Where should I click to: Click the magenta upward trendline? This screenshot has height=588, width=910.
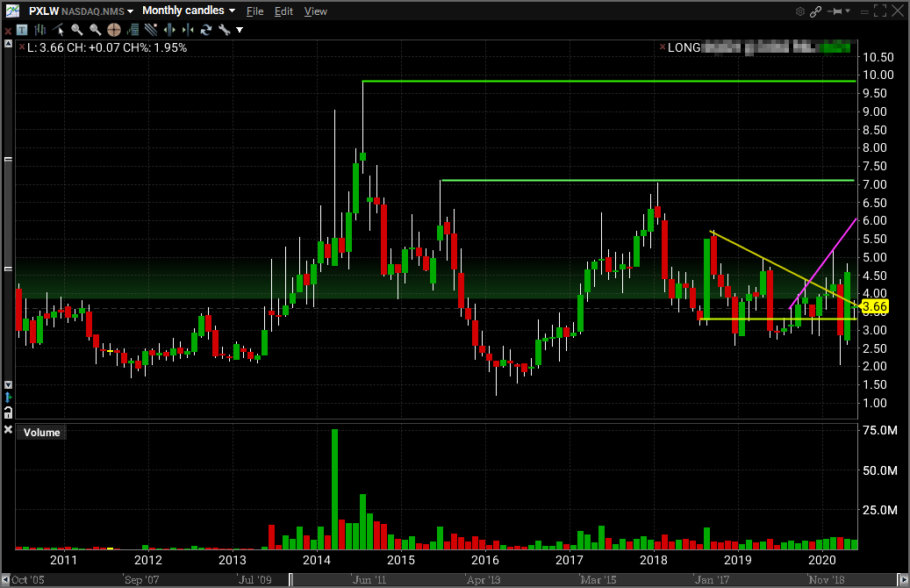(x=823, y=263)
